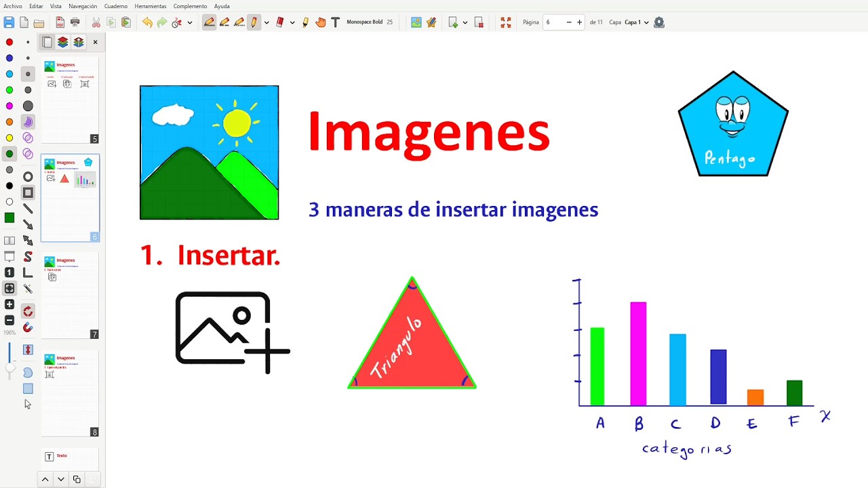Viewport: 868px width, 488px height.
Task: Expand the insert page options dropdown
Action: 465,22
